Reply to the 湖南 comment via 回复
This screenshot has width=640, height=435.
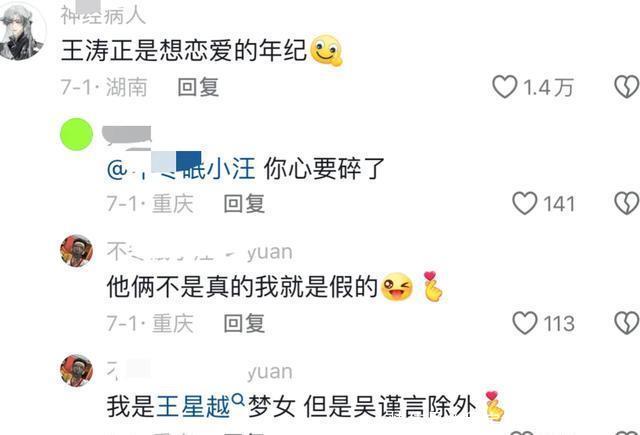(x=198, y=87)
